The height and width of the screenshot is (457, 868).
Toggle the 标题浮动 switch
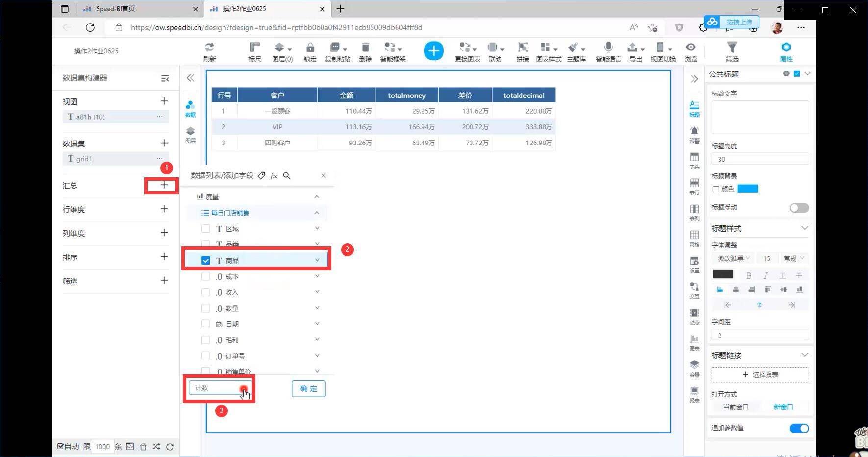pos(798,208)
